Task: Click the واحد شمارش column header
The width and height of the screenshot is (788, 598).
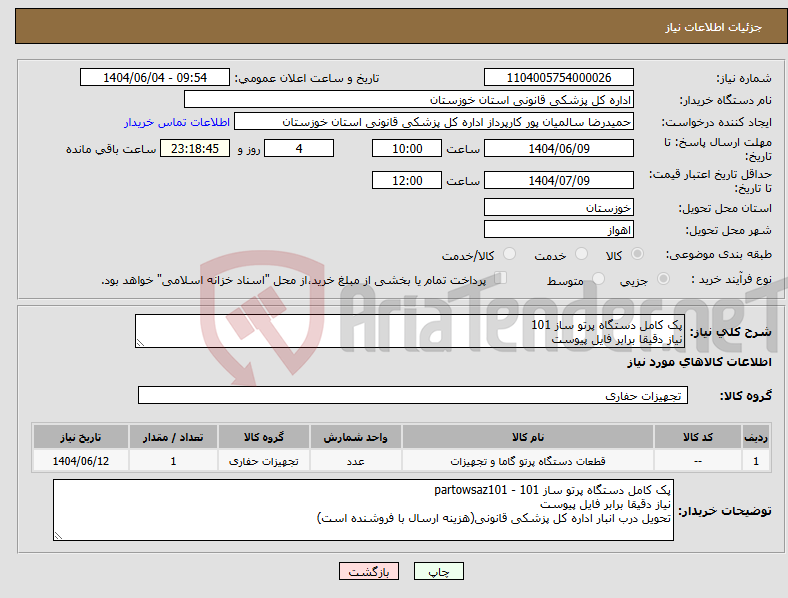Action: [x=355, y=437]
